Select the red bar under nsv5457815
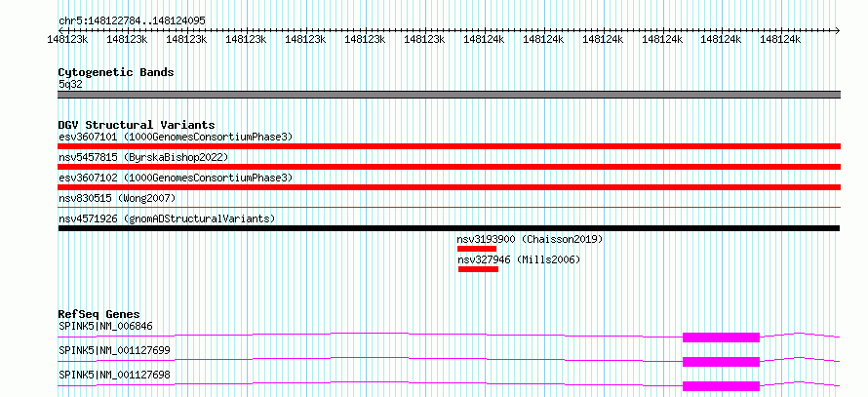Image resolution: width=868 pixels, height=397 pixels. pos(449,167)
